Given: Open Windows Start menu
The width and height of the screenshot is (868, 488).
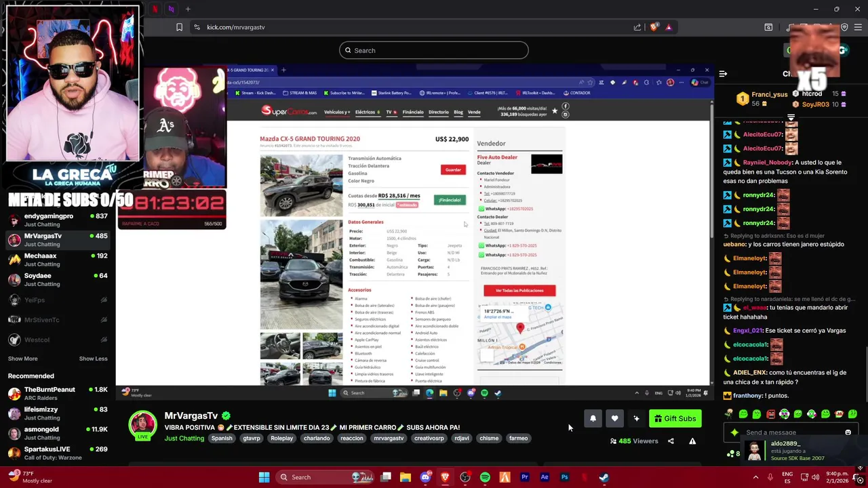Looking at the screenshot, I should [264, 477].
